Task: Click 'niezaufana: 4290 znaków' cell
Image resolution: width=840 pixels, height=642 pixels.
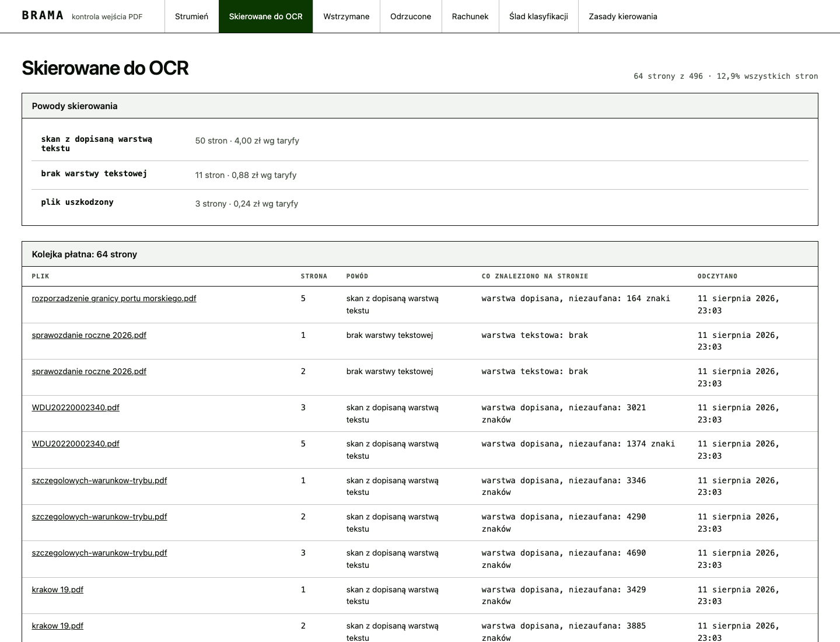Action: [x=563, y=522]
